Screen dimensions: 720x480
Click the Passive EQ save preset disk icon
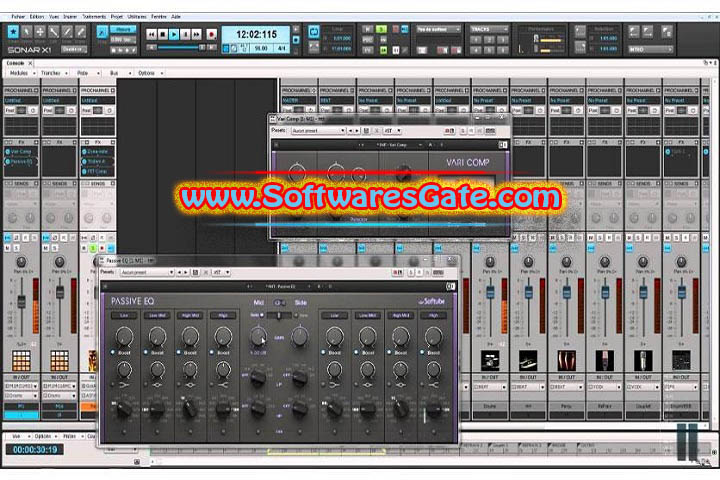pyautogui.click(x=195, y=272)
